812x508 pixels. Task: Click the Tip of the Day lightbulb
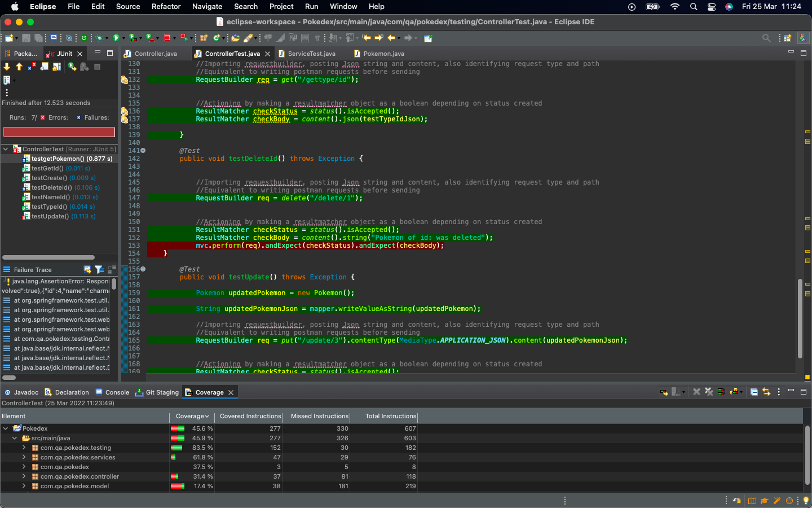tap(806, 501)
